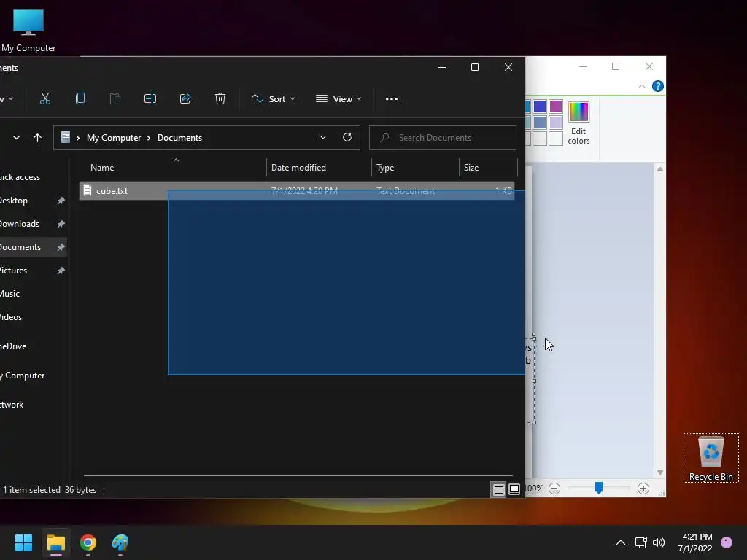747x560 pixels.
Task: Click the Cut scissors icon in File Explorer
Action: click(x=44, y=98)
